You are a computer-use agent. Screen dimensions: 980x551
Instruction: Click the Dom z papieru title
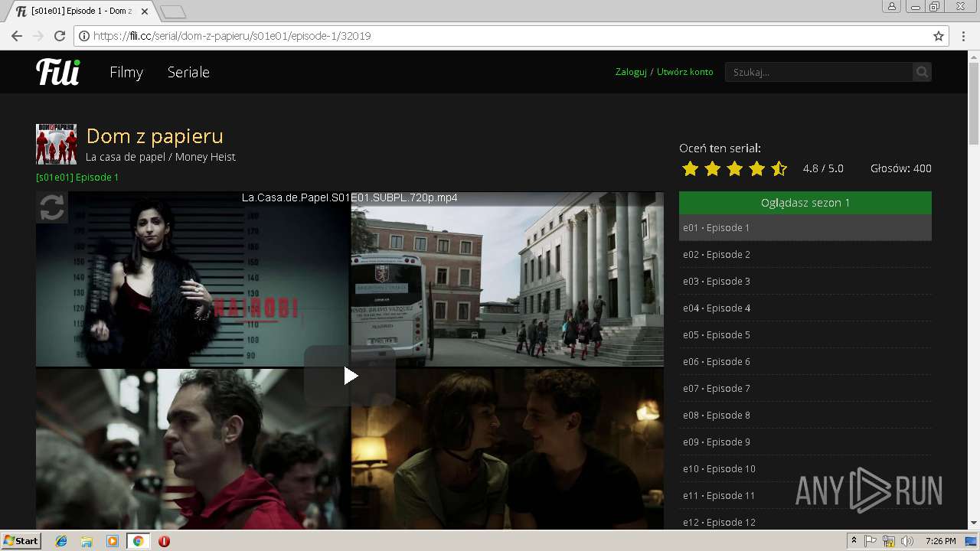coord(155,136)
